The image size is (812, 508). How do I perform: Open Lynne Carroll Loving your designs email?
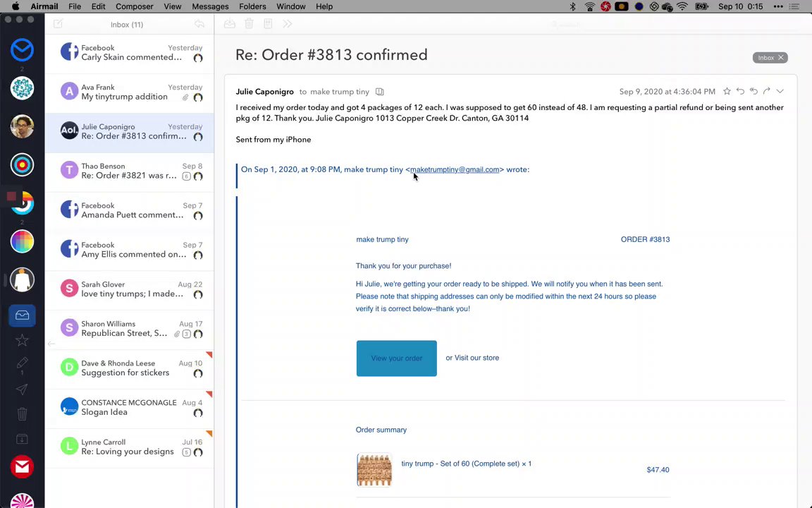pyautogui.click(x=130, y=447)
